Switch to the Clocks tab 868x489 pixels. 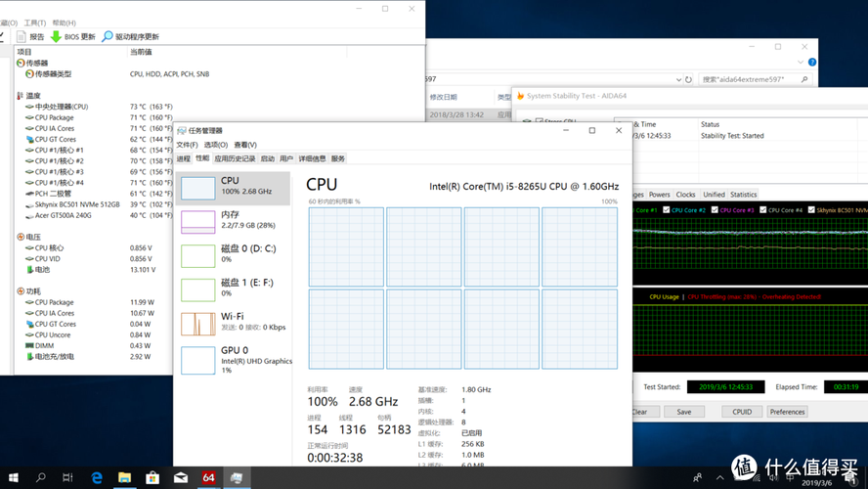click(x=685, y=195)
